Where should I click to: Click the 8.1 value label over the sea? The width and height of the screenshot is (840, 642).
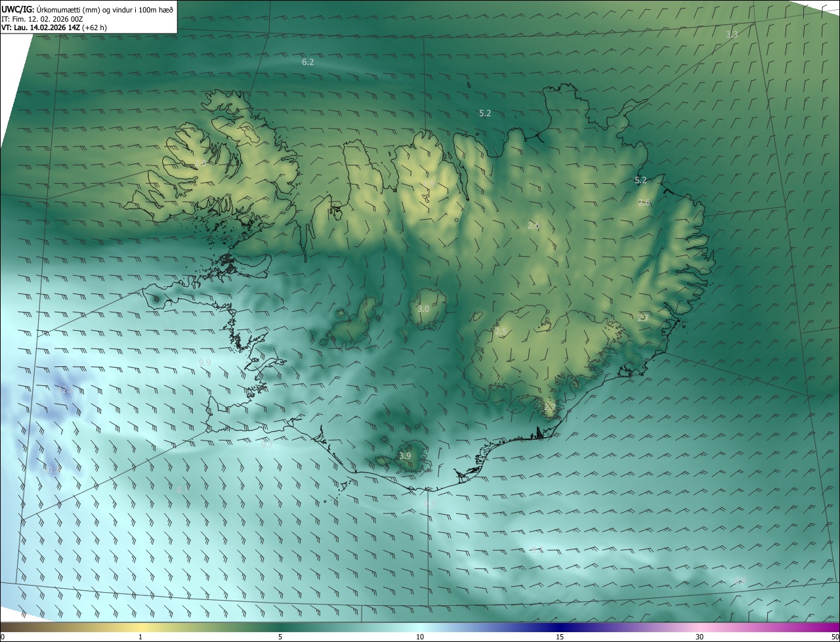pos(182,490)
